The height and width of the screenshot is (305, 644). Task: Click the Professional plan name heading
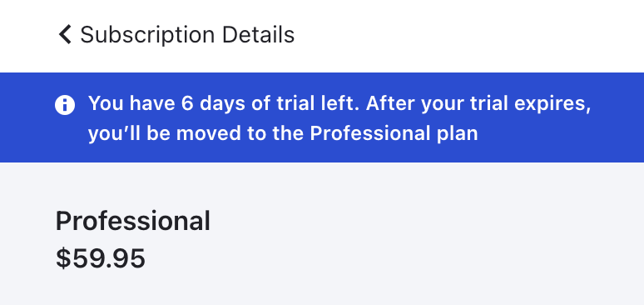click(x=132, y=221)
